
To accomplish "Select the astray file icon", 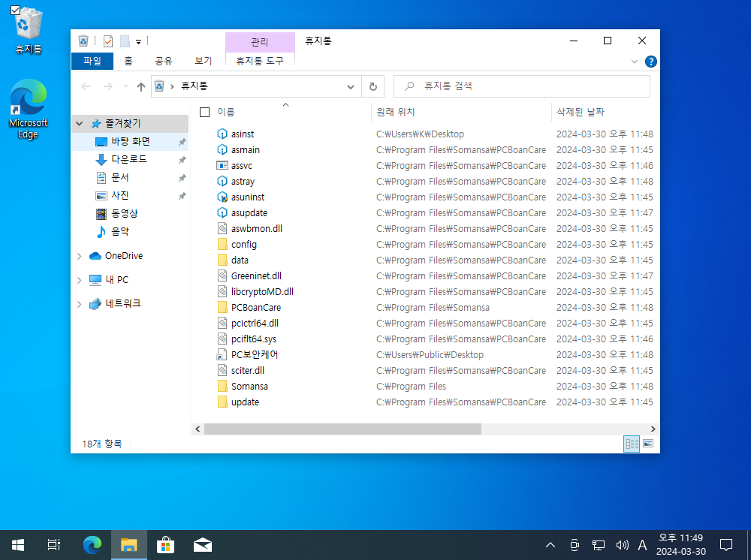I will [222, 182].
